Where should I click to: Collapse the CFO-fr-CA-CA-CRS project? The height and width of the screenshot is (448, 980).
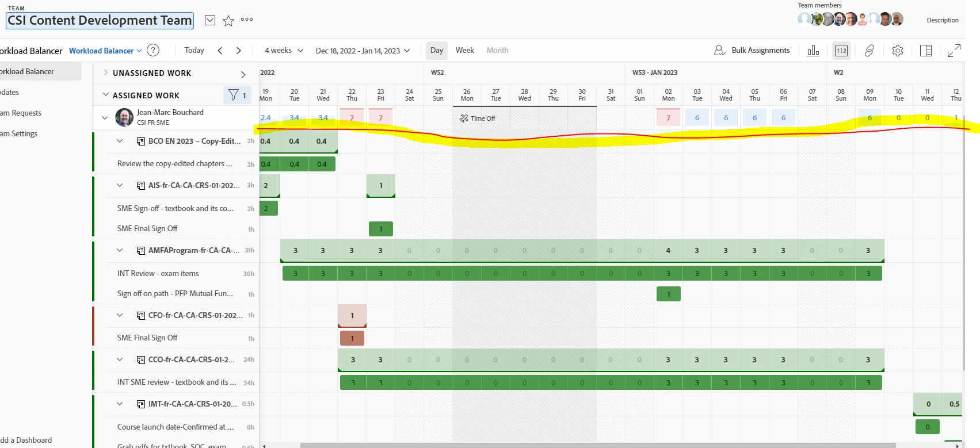[120, 315]
